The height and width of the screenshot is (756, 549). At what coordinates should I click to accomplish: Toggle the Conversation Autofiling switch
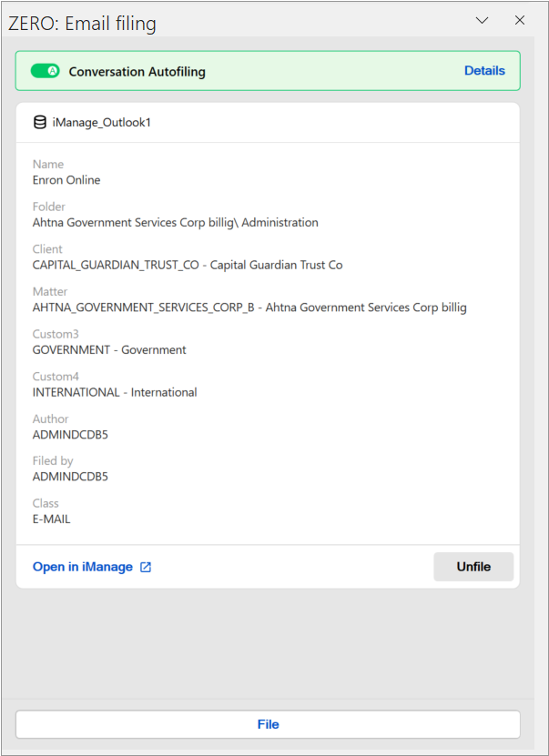(x=45, y=71)
